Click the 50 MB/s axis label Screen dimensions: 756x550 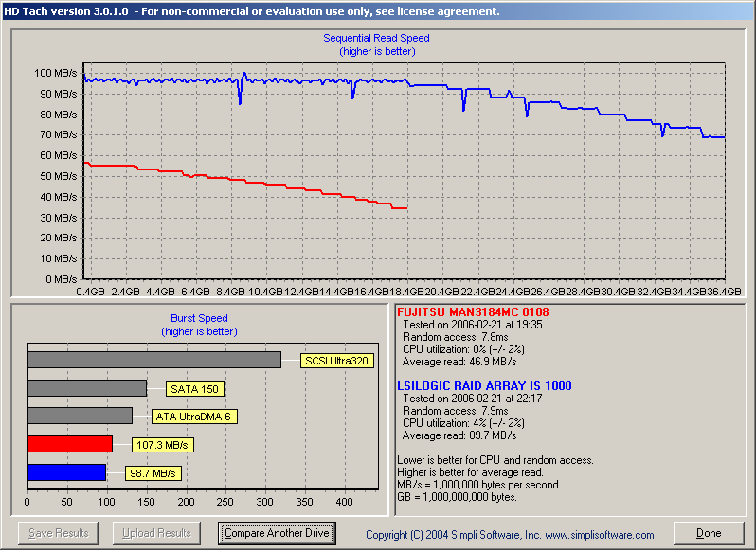click(59, 176)
